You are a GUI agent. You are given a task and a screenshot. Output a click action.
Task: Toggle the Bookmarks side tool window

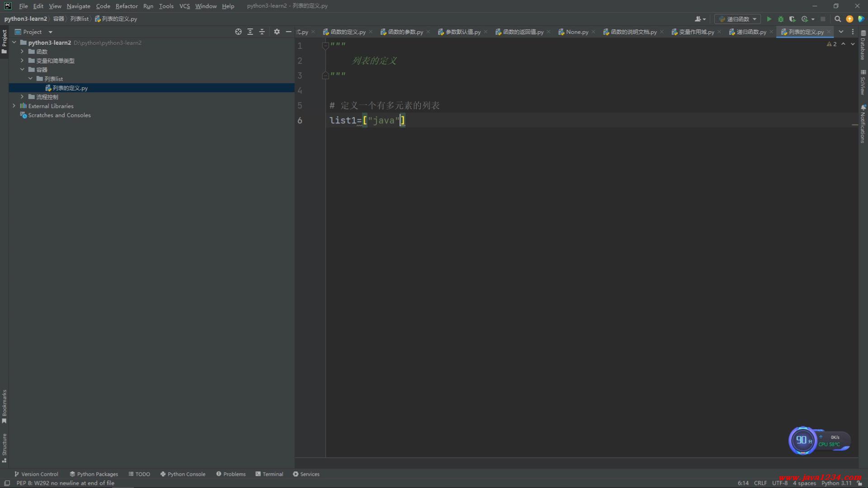point(4,406)
